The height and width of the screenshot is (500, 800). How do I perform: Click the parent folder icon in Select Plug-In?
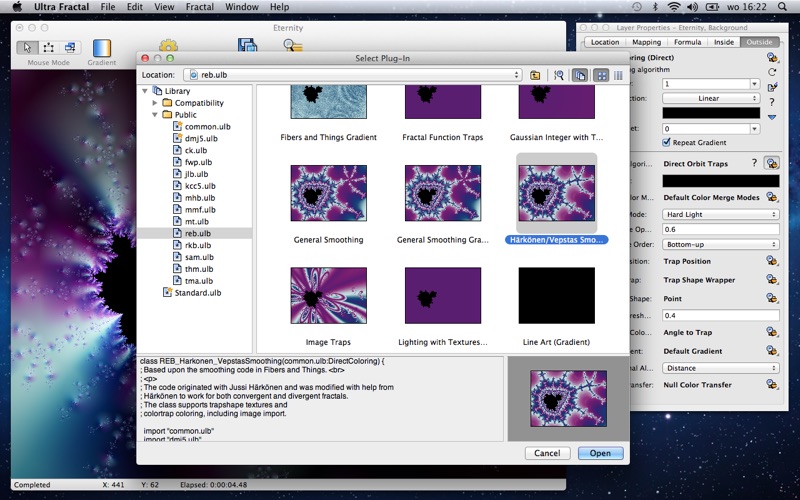click(x=535, y=75)
